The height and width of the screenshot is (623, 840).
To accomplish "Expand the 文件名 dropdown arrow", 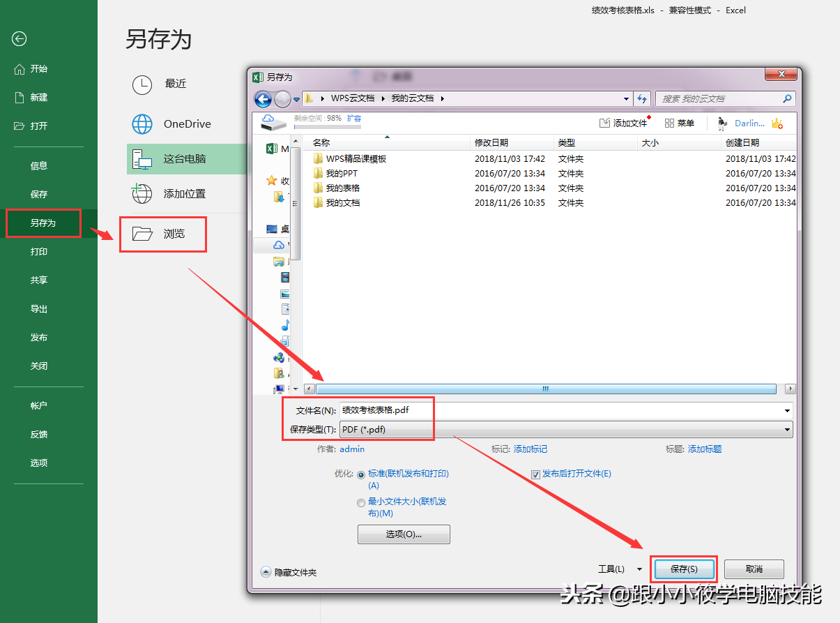I will 788,410.
